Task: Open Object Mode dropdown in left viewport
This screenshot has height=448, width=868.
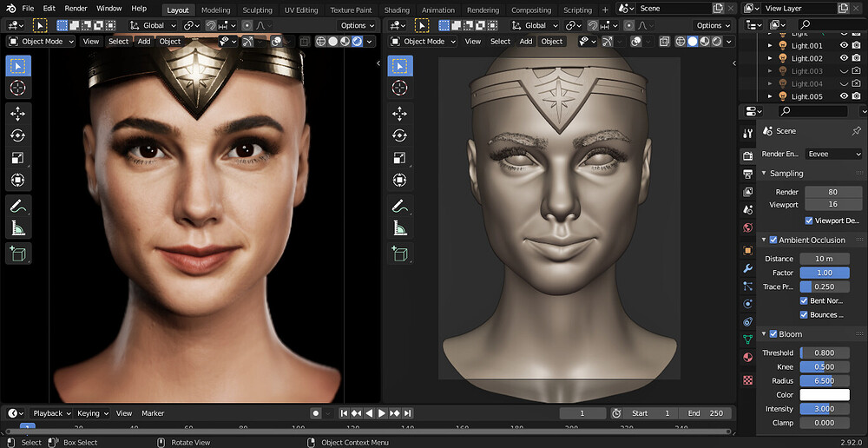Action: point(41,41)
